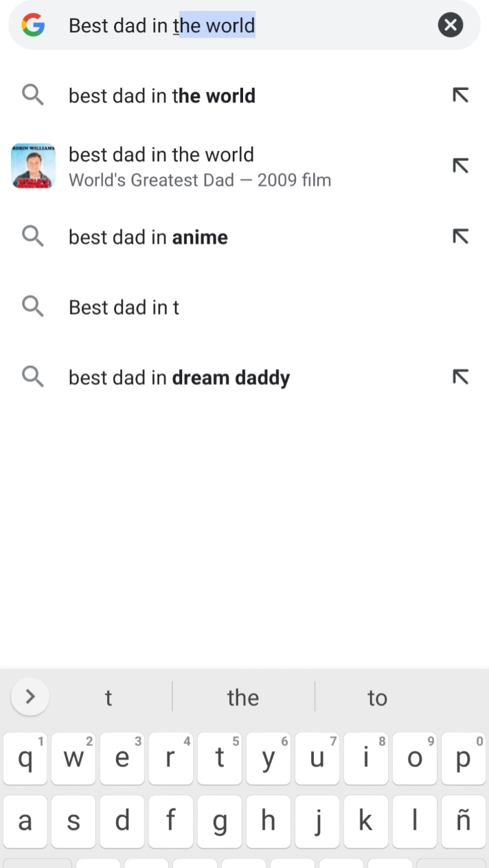Fill query arrow for "best dad in dream daddy"
The height and width of the screenshot is (868, 489).
[460, 377]
